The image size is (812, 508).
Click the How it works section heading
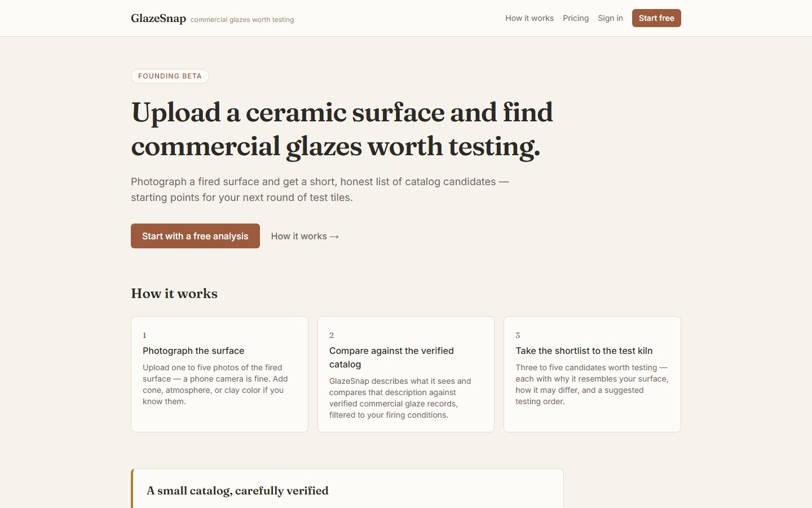click(174, 294)
